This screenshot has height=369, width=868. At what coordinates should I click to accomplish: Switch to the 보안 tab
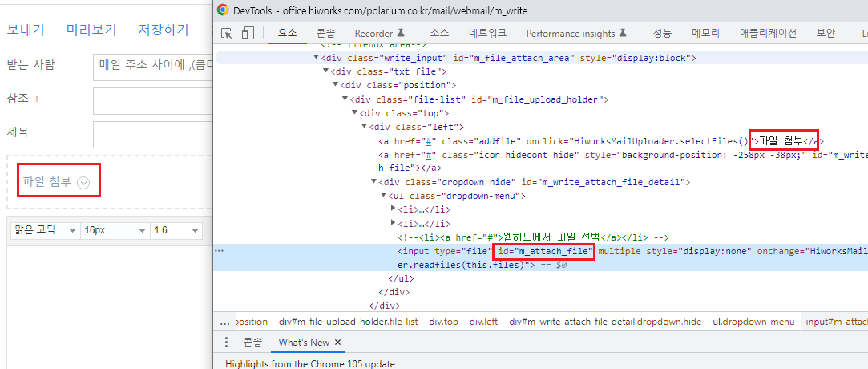[826, 33]
